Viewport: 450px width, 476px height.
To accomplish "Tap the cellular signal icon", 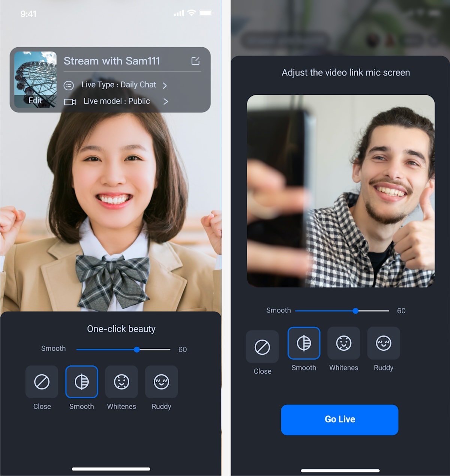I will point(179,13).
